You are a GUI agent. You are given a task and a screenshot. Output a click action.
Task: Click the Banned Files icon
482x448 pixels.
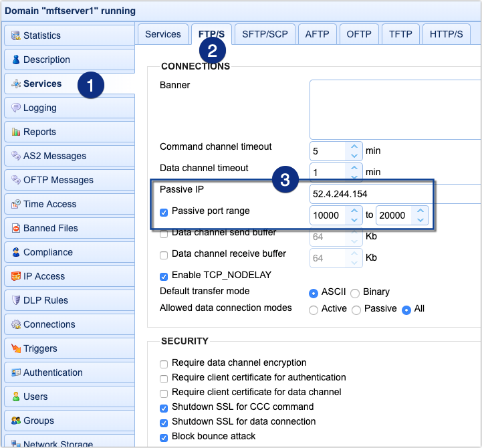[16, 228]
